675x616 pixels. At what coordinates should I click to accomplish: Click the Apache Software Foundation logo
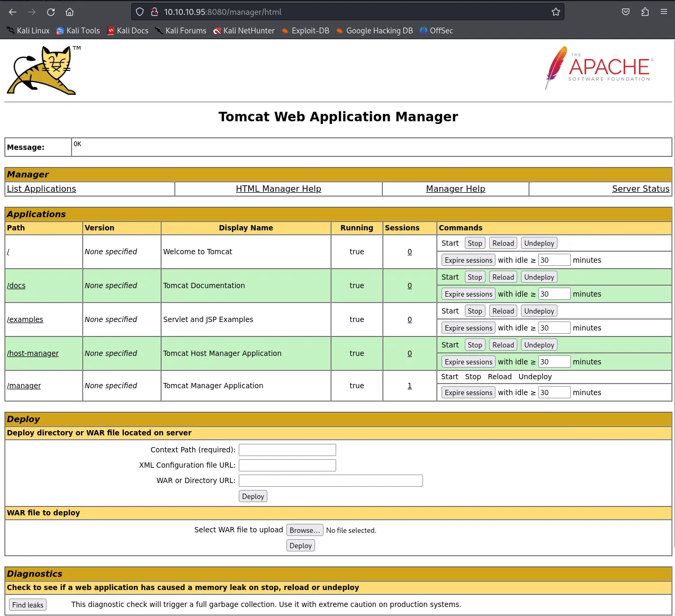(599, 68)
